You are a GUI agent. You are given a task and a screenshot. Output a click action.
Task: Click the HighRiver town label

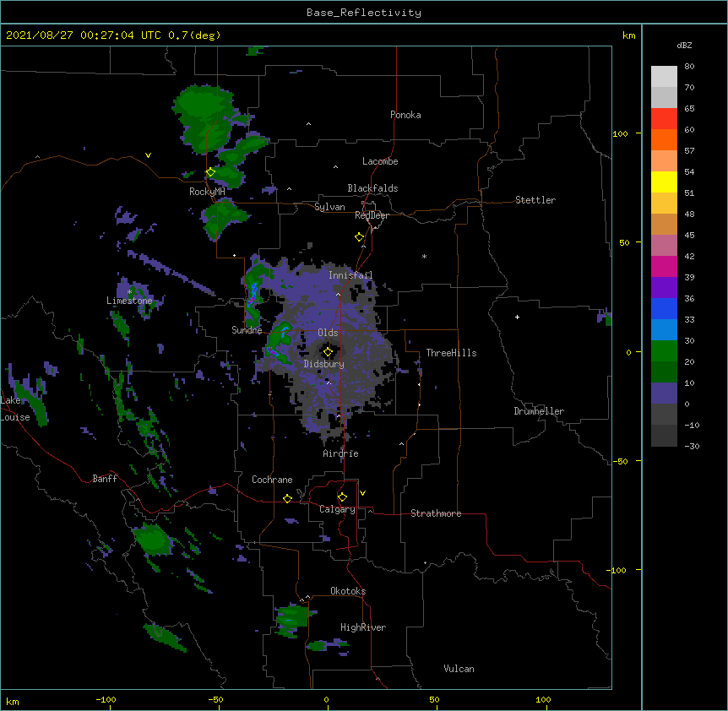pos(363,627)
